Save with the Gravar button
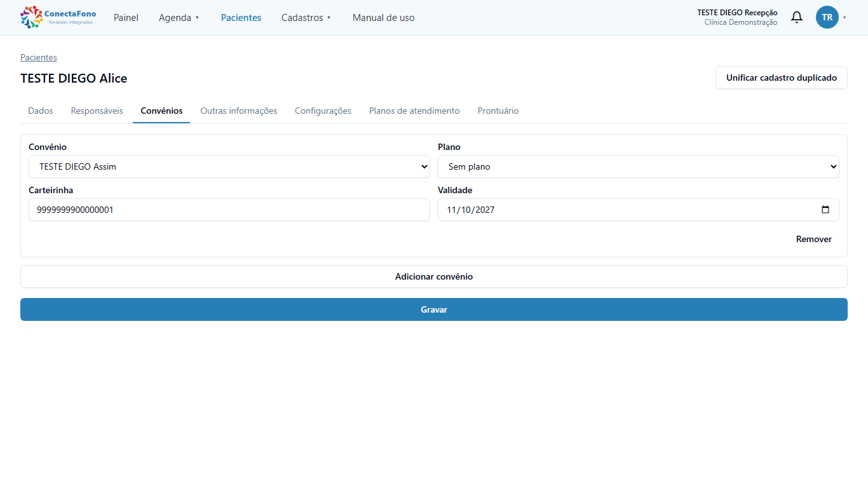Screen dimensions: 868x488 point(434,309)
